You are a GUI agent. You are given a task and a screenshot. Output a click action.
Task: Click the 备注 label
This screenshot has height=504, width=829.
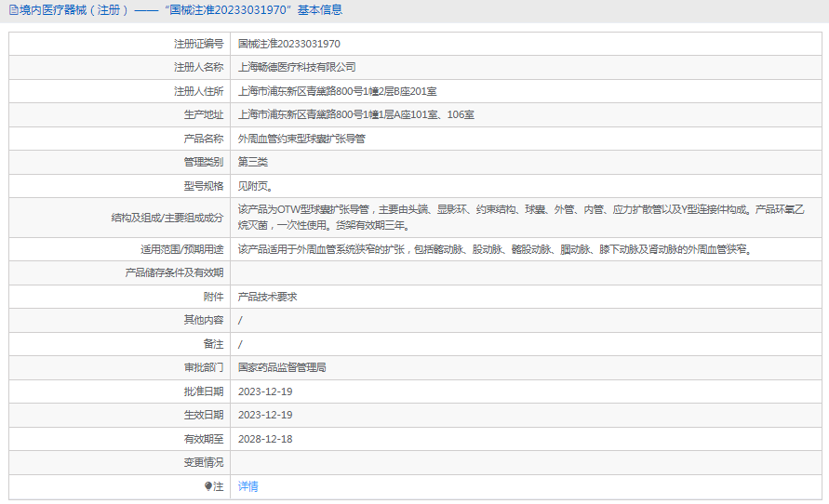point(214,344)
